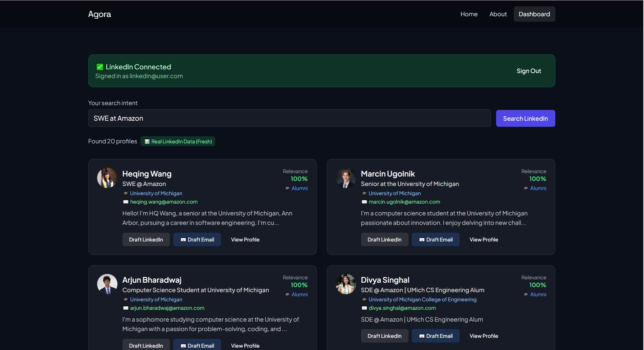Screen dimensions: 644x350
Task: Click Alumni cap icon on Arjun Bharadwaj's card
Action: [x=287, y=295]
